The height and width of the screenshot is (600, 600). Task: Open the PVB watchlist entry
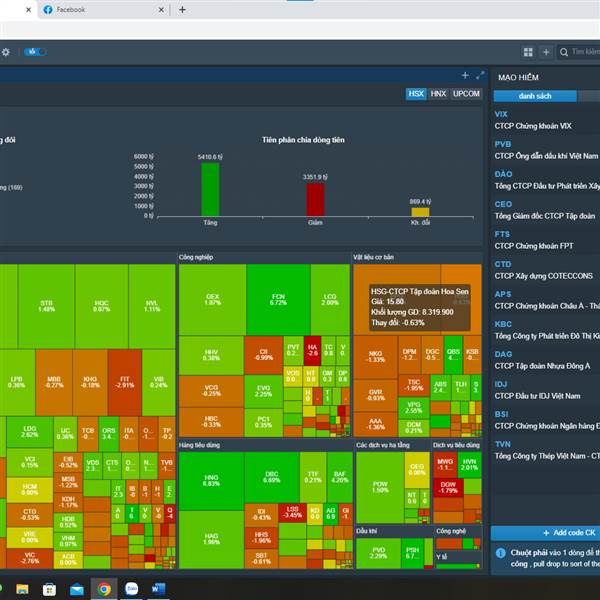[x=547, y=150]
